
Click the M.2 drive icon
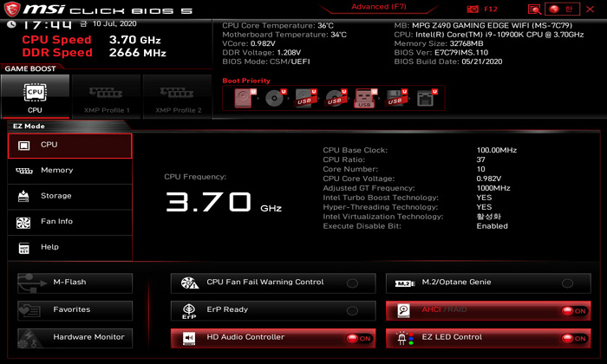click(405, 283)
